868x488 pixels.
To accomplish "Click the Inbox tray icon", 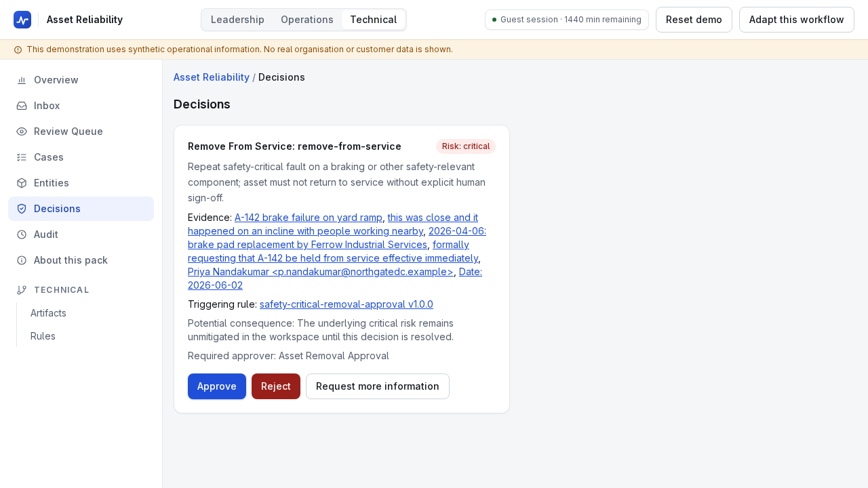I will coord(22,106).
